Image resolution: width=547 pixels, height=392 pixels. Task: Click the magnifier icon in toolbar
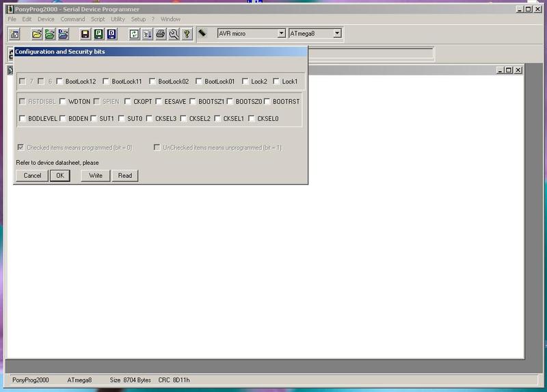pyautogui.click(x=174, y=34)
